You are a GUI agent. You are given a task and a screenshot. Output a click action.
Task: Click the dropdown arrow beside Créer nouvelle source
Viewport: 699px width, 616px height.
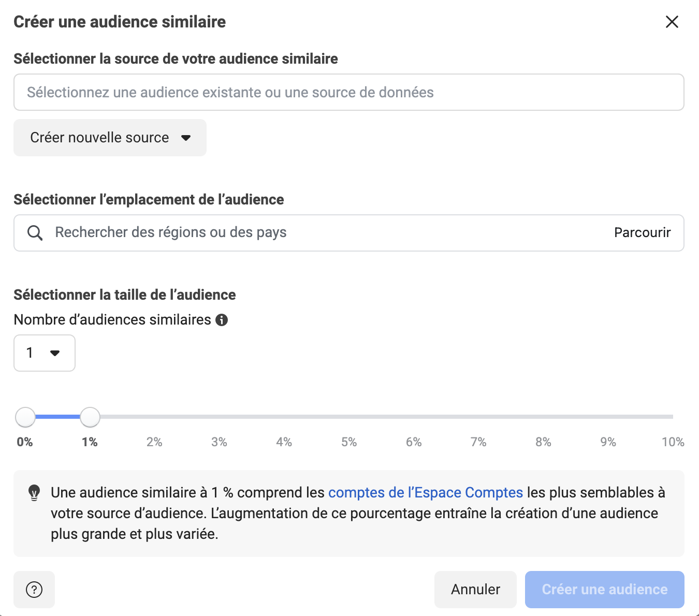pos(186,138)
